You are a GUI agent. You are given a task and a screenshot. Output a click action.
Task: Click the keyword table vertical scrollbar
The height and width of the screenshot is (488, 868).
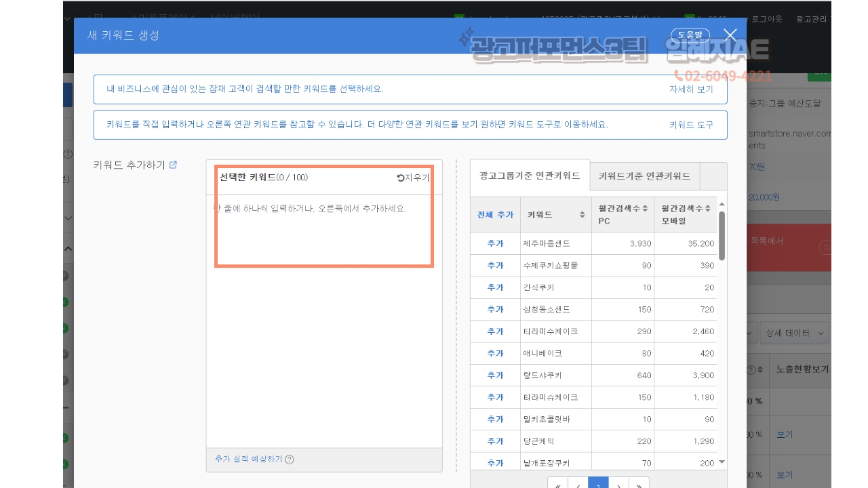722,235
